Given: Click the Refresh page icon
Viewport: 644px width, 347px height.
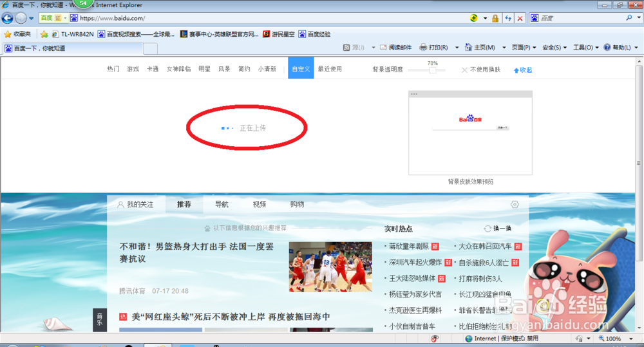Looking at the screenshot, I should pyautogui.click(x=508, y=18).
